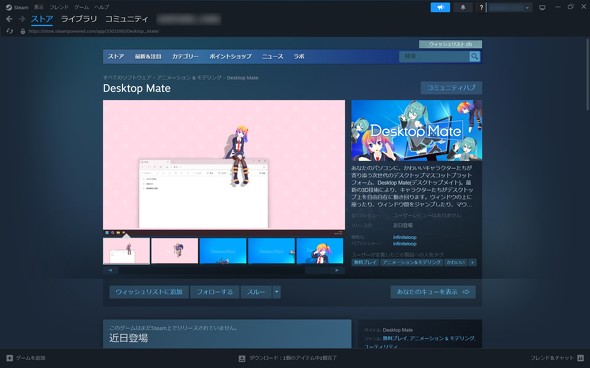Select the first pink thumbnail
590x368 pixels.
tap(126, 251)
